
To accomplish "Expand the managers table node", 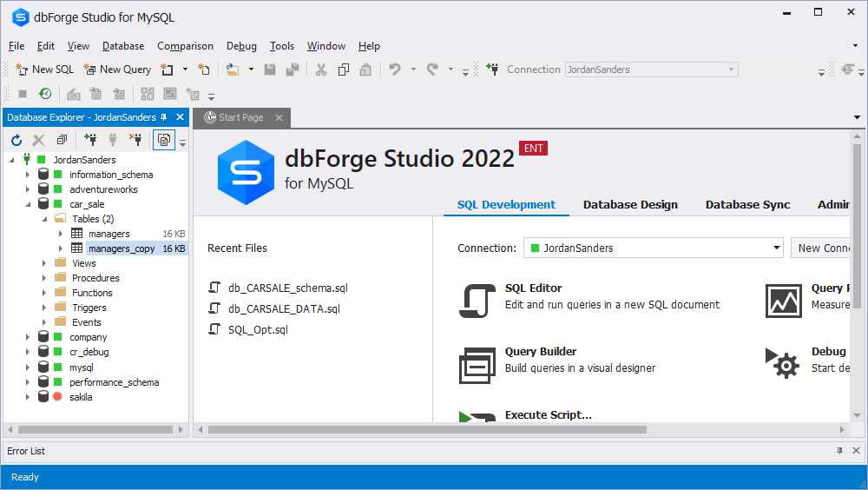I will tap(61, 234).
